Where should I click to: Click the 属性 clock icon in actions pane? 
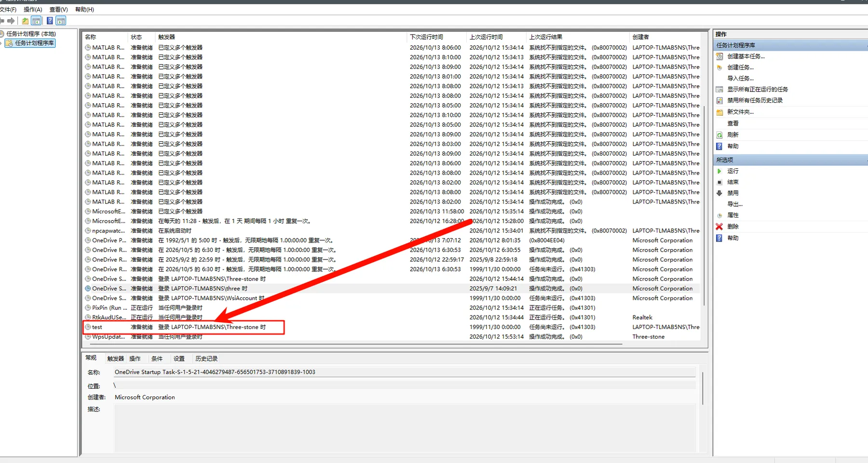(719, 216)
